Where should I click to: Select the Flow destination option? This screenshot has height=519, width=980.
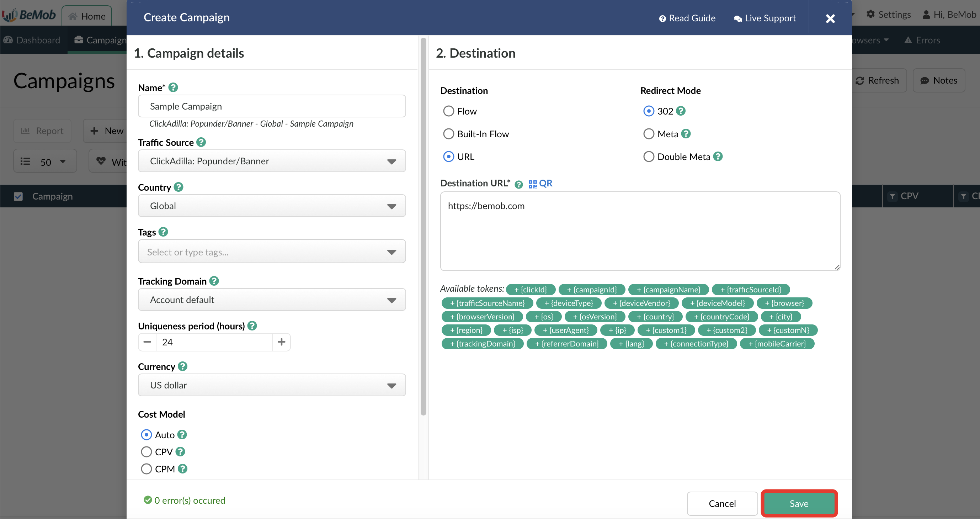[449, 111]
